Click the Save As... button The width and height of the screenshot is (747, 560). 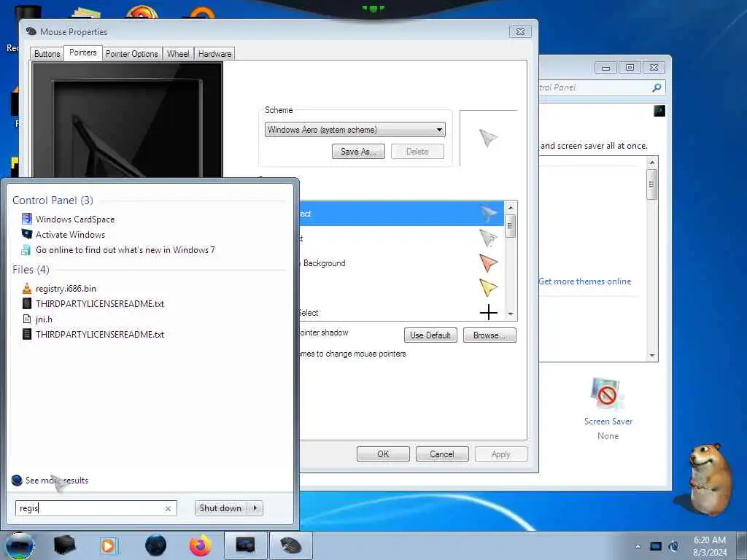click(x=358, y=152)
